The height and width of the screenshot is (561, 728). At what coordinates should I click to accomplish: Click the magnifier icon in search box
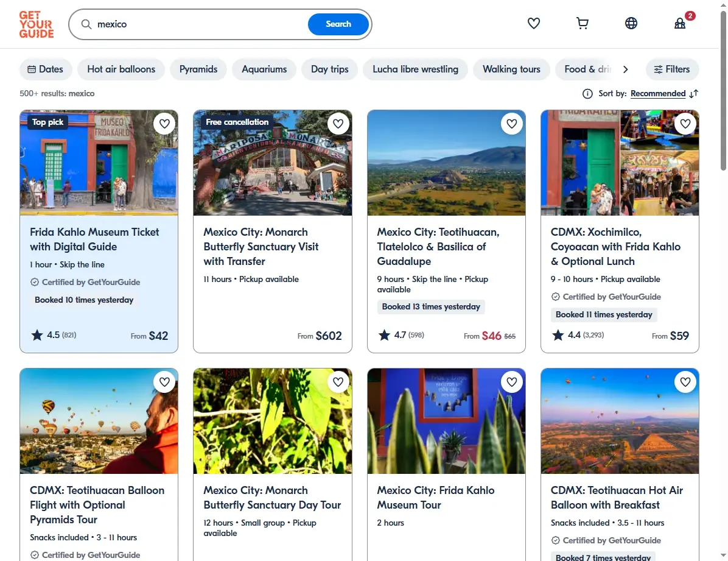(x=86, y=24)
